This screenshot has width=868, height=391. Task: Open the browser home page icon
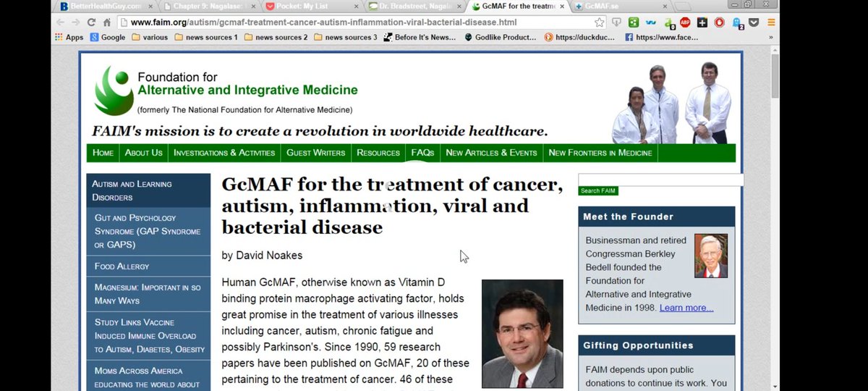point(107,22)
